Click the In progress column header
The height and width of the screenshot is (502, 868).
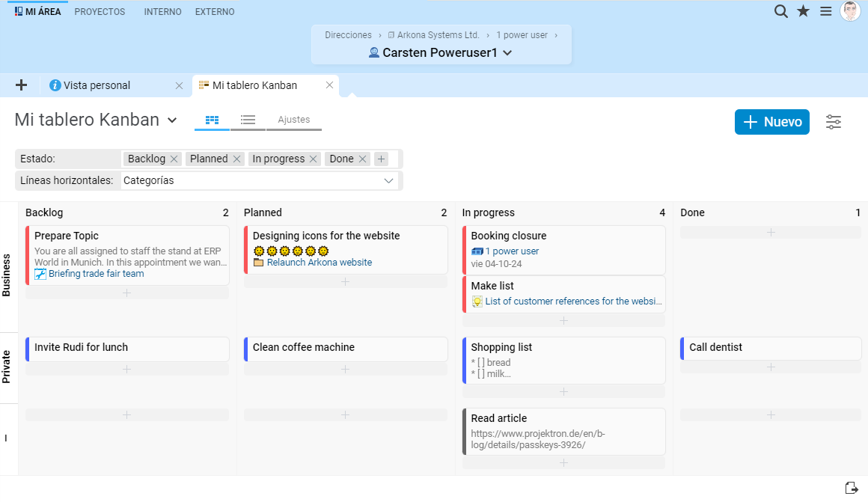pyautogui.click(x=488, y=212)
